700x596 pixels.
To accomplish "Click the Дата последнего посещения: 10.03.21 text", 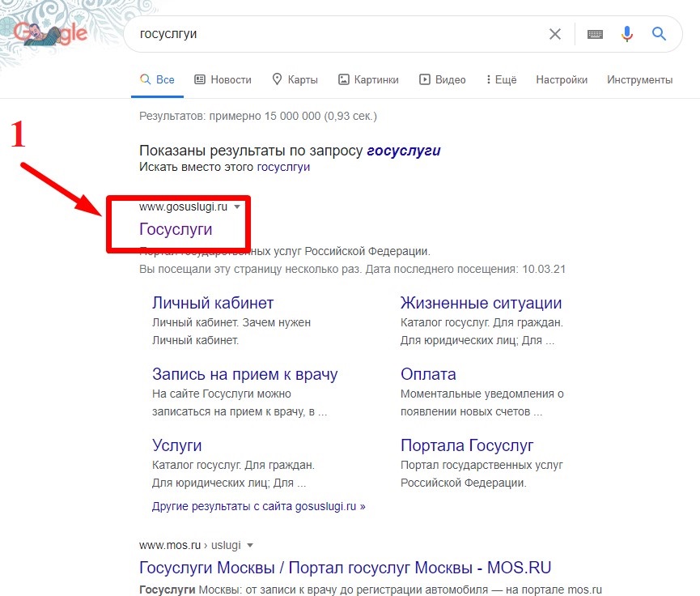I will coord(465,269).
